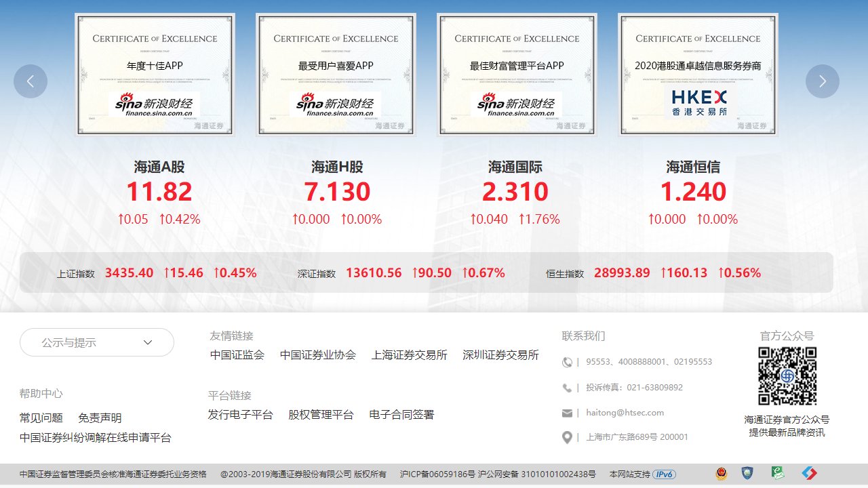Go to 股权管理平台
The width and height of the screenshot is (868, 488).
321,415
